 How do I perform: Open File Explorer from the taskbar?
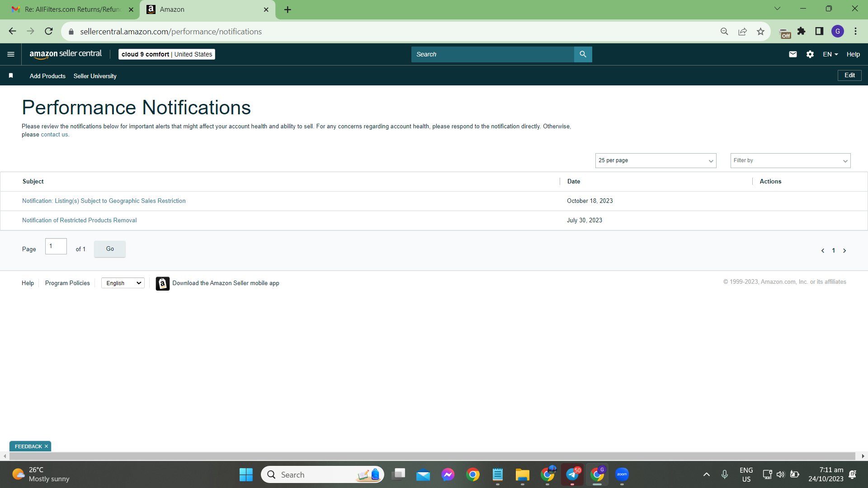[x=522, y=474]
